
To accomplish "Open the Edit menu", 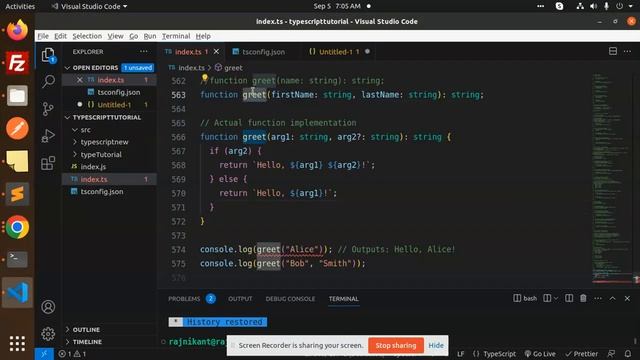I will (60, 36).
